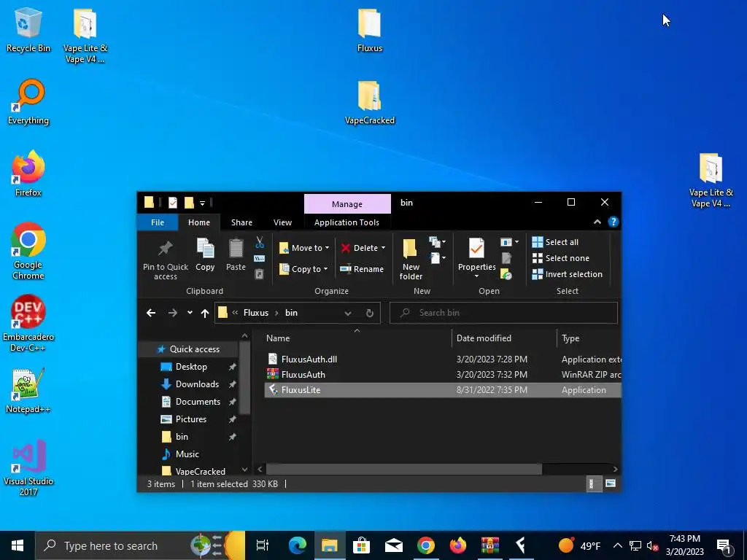Open the Easy access dropdown

click(437, 258)
